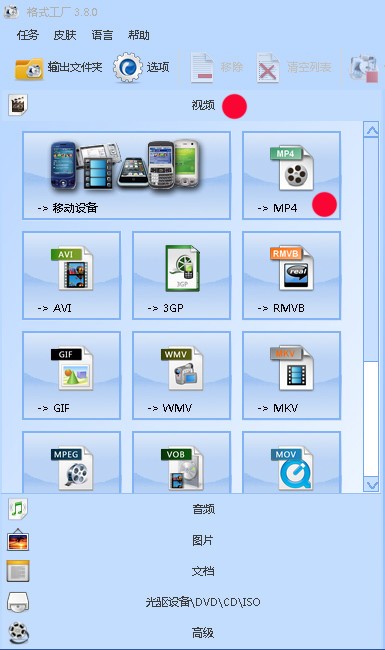Viewport: 385px width, 650px height.
Task: Select the AVI conversion tile
Action: [x=71, y=275]
